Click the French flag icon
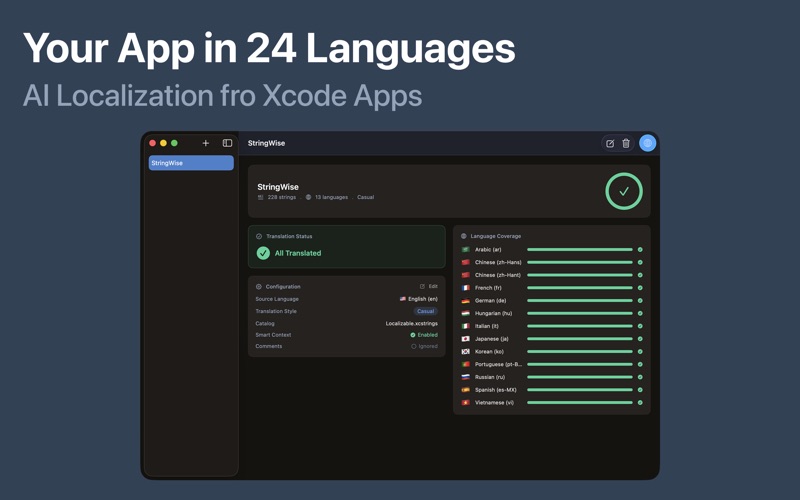 tap(465, 288)
